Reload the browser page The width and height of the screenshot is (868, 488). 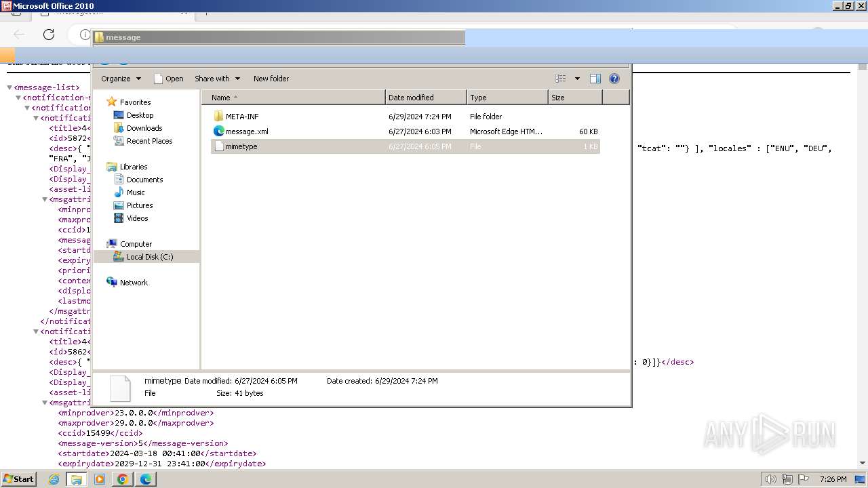click(x=49, y=34)
